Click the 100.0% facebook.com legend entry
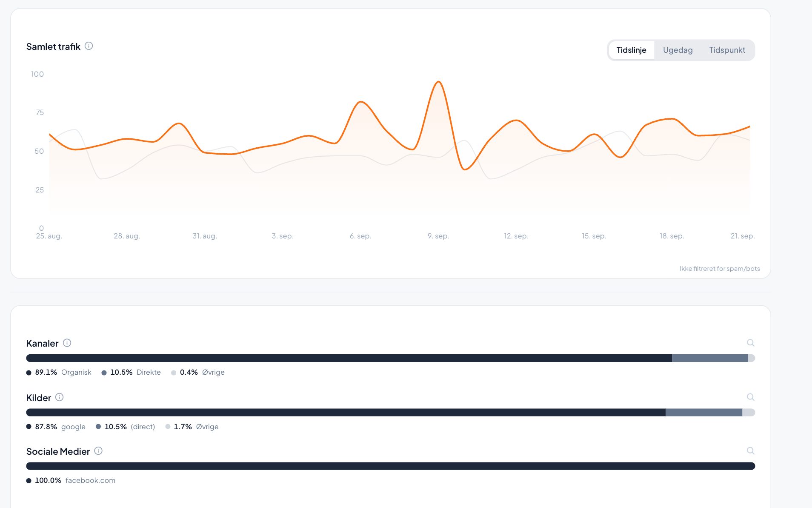Viewport: 812px width, 508px height. 71,480
